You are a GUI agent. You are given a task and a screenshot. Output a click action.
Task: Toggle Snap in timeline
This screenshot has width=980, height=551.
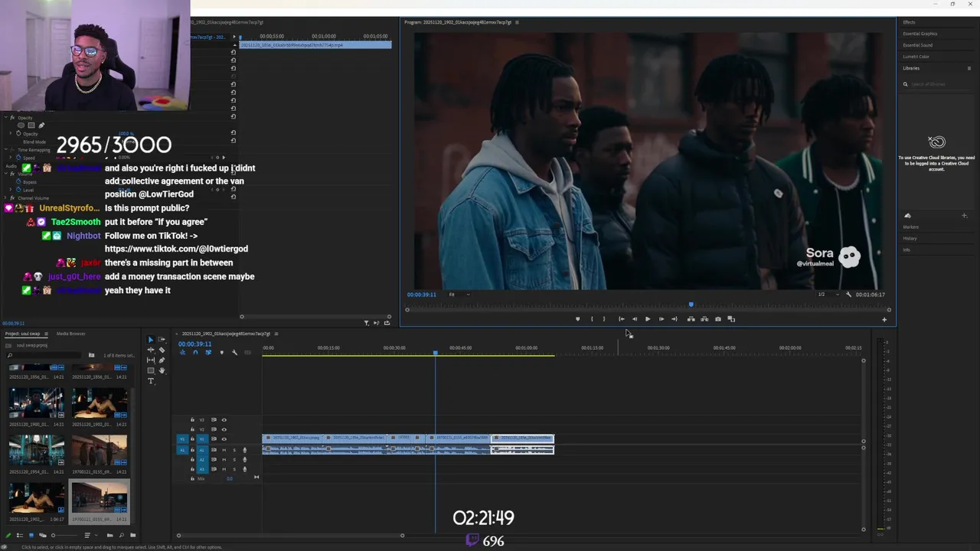click(x=195, y=353)
